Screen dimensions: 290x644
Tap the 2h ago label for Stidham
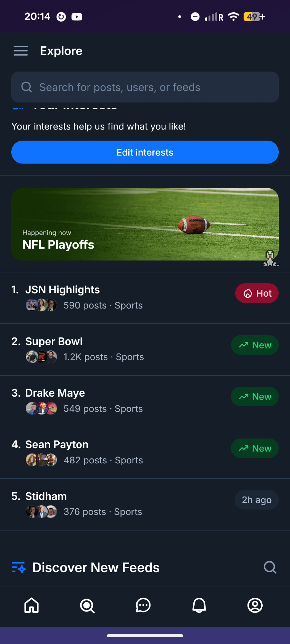[256, 500]
